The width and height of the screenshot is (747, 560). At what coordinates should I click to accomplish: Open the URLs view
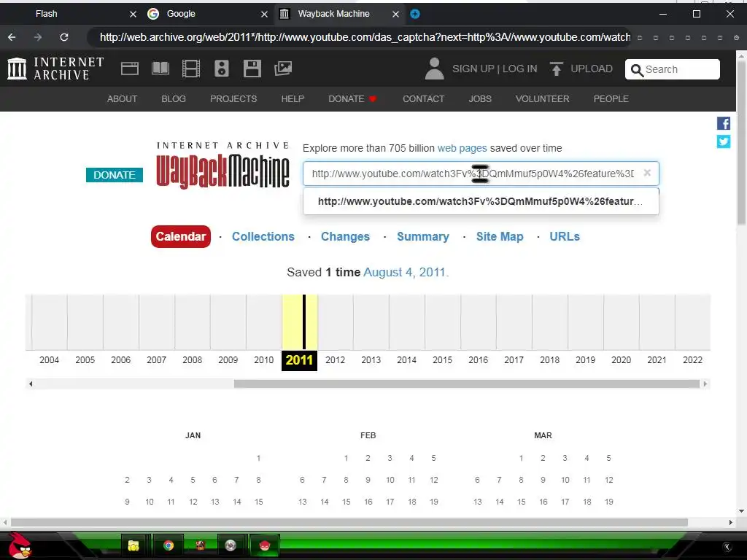click(x=565, y=237)
